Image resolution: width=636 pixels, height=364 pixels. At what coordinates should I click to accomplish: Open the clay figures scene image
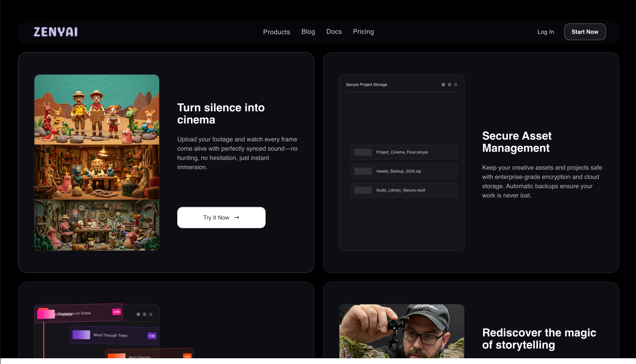pos(97,163)
